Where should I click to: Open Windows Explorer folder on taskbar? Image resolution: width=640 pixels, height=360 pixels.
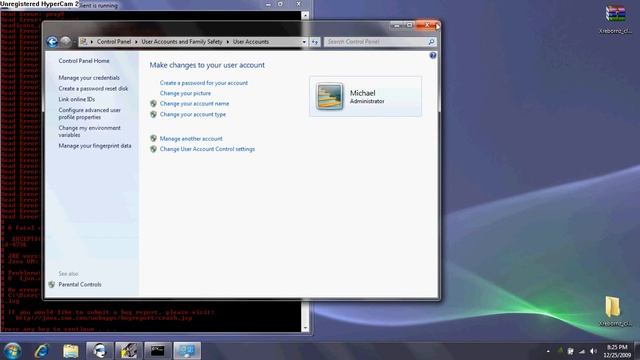tap(71, 351)
